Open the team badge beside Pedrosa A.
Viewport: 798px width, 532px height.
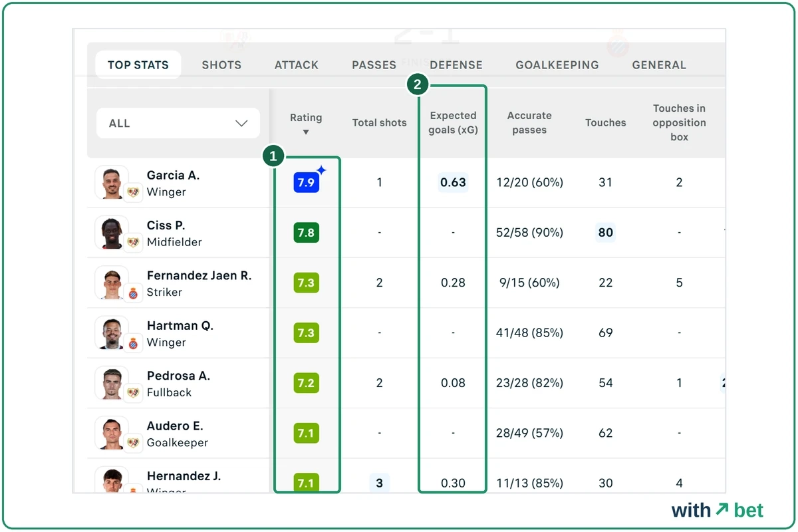click(x=133, y=392)
